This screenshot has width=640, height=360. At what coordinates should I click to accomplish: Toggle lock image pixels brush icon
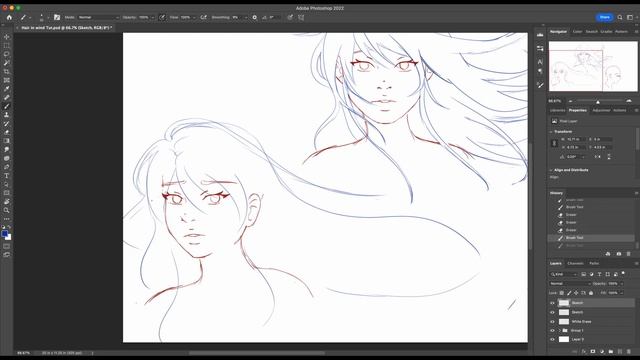pyautogui.click(x=569, y=293)
